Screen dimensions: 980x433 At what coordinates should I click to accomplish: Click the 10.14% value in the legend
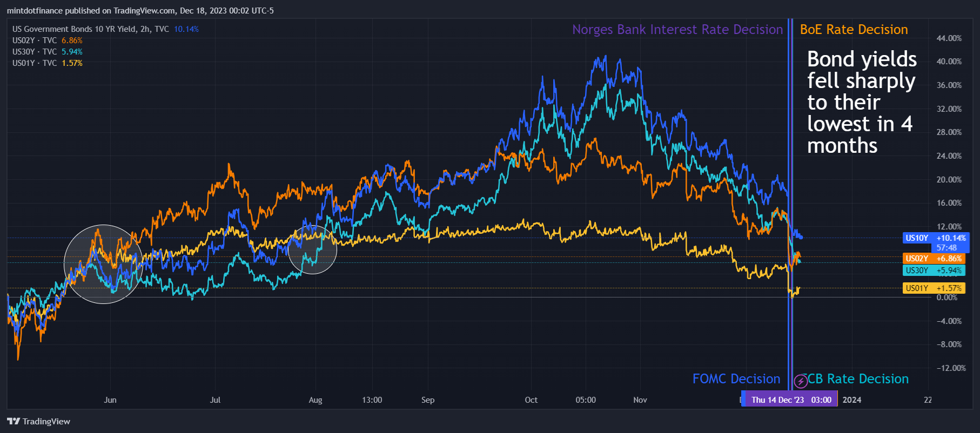[x=186, y=29]
